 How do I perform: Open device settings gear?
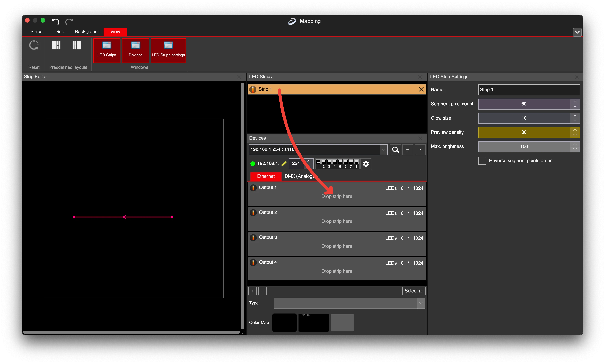[366, 164]
